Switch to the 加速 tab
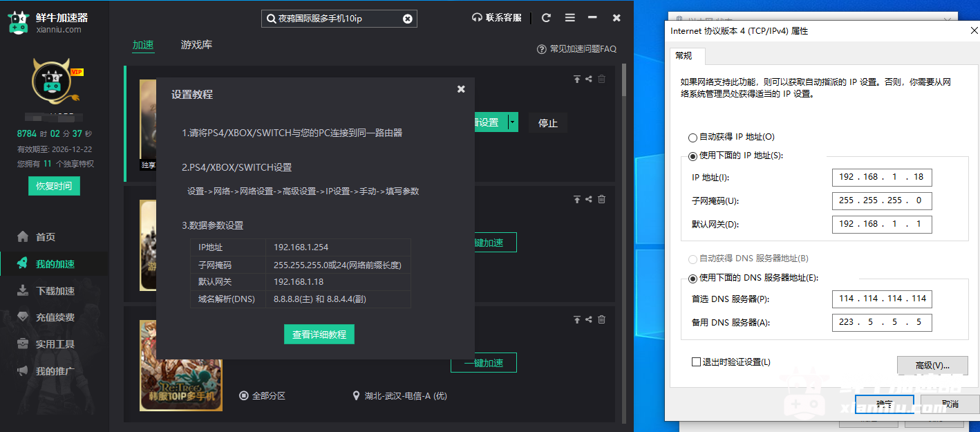 coord(143,45)
